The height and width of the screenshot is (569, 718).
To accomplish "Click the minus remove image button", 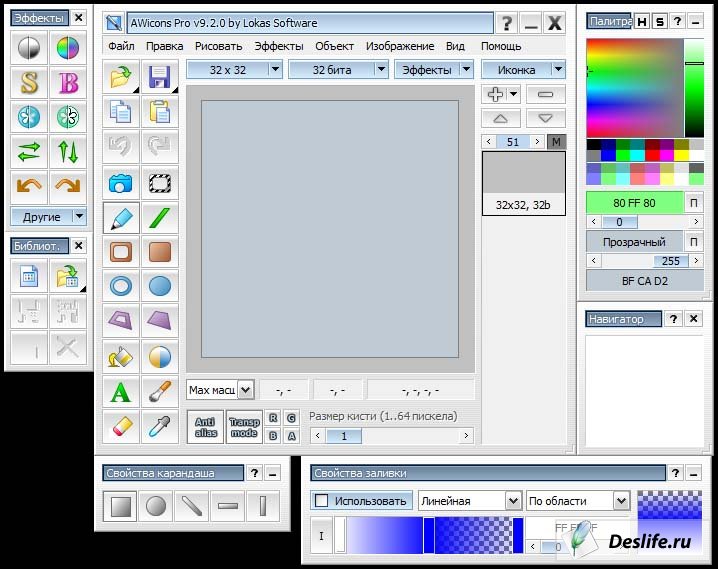I will click(545, 94).
